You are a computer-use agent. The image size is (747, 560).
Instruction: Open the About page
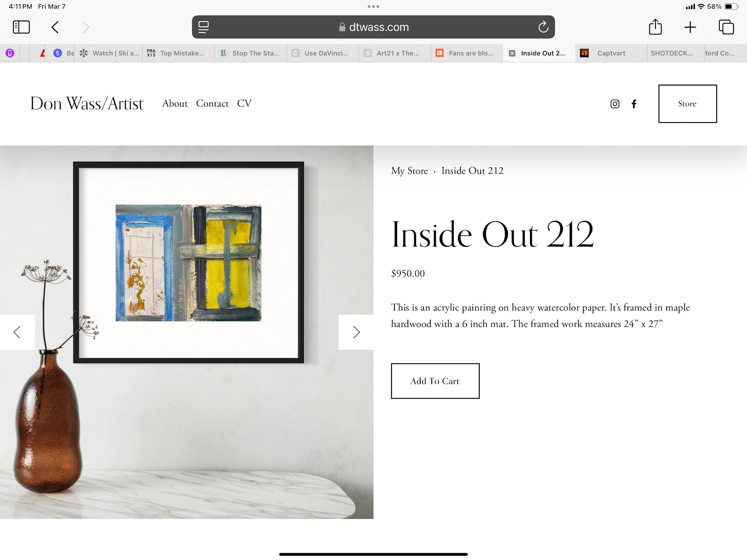coord(175,103)
